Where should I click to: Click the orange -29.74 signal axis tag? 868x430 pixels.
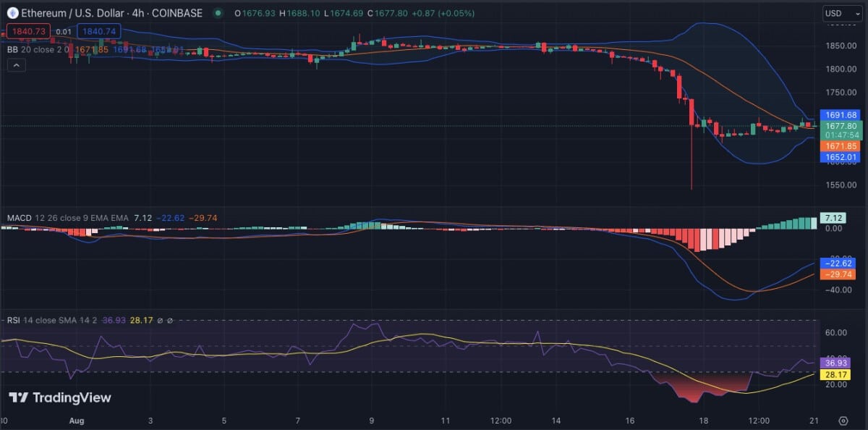[838, 274]
